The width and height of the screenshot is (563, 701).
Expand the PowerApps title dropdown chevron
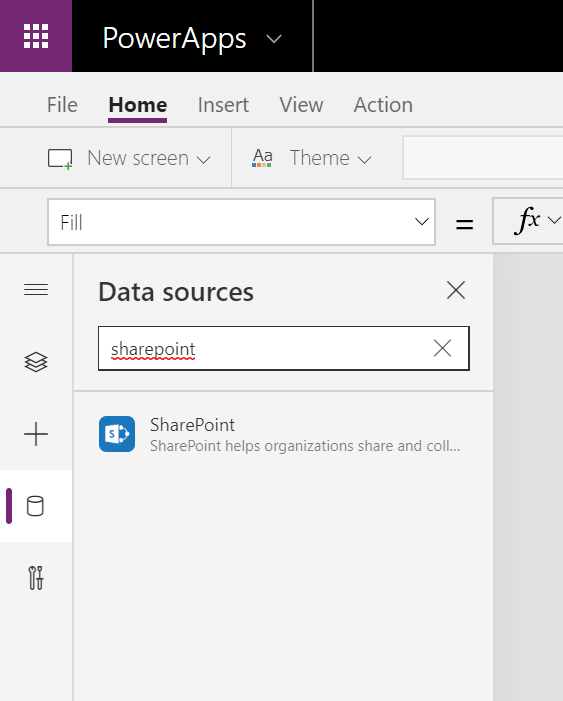[x=274, y=39]
